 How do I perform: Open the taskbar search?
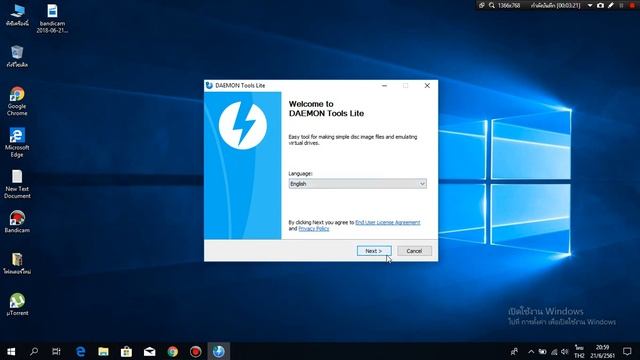(x=34, y=351)
